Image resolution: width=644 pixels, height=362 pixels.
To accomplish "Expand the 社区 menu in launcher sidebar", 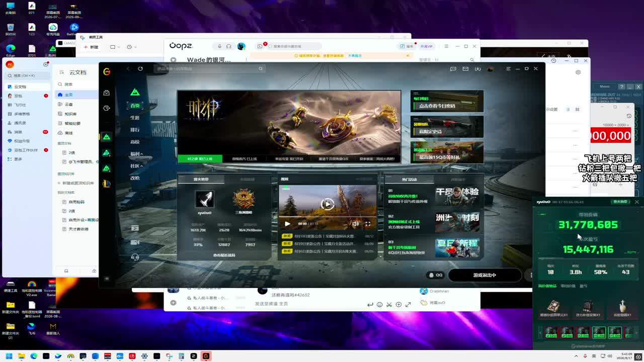I will tap(136, 166).
